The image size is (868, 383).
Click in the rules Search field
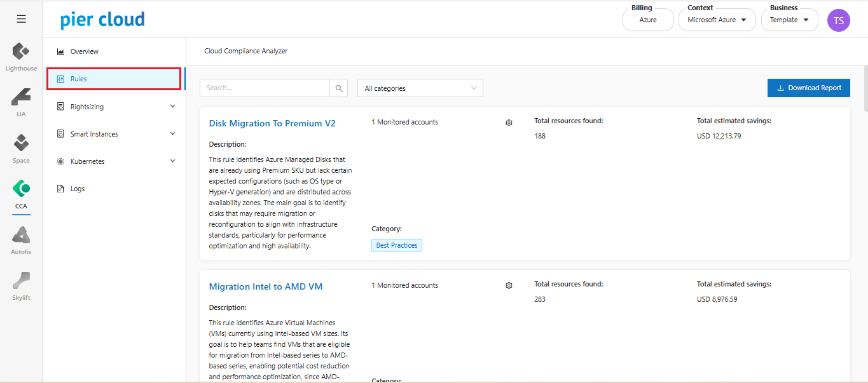click(265, 88)
